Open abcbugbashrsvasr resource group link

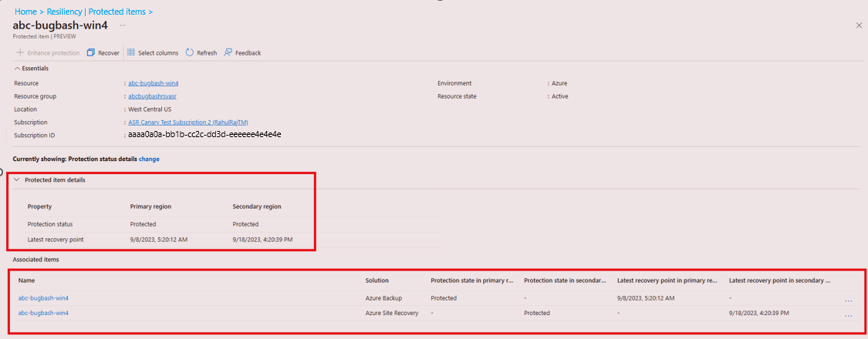152,96
